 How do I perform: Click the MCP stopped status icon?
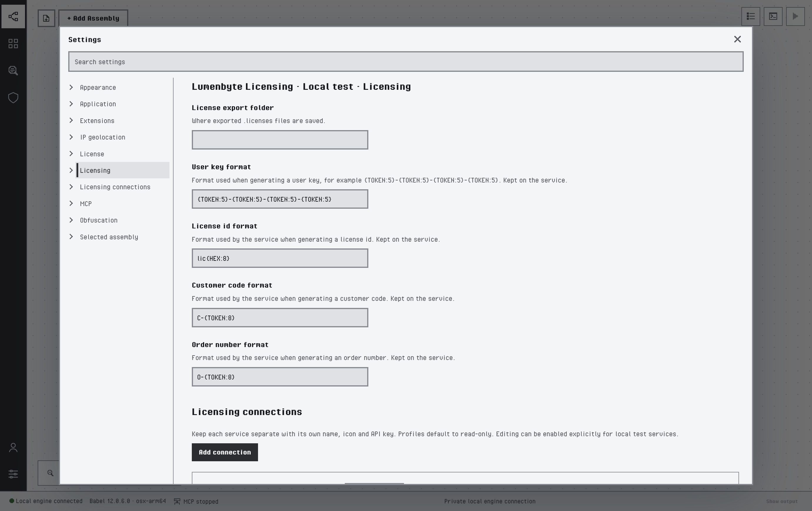177,502
